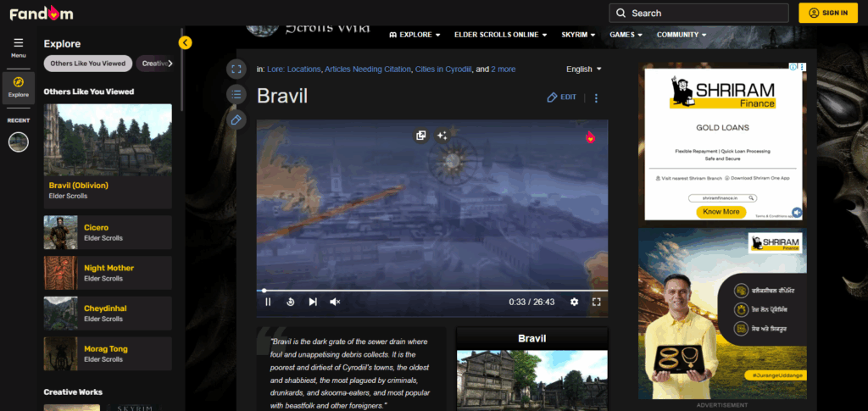Click the search magnifier icon

pyautogui.click(x=620, y=14)
